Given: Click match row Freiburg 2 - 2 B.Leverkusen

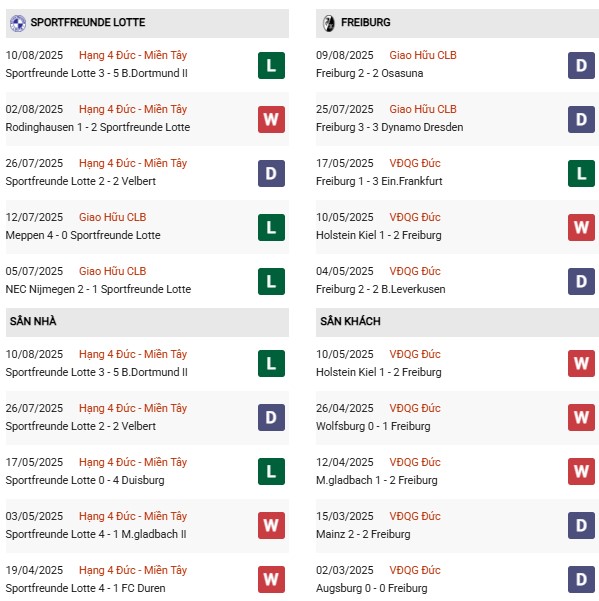Looking at the screenshot, I should pyautogui.click(x=457, y=281).
